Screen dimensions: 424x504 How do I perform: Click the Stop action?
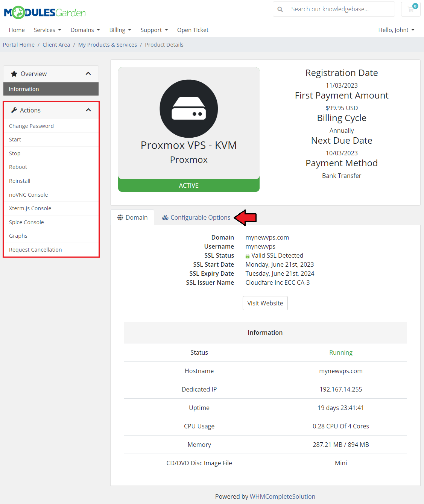[51, 153]
